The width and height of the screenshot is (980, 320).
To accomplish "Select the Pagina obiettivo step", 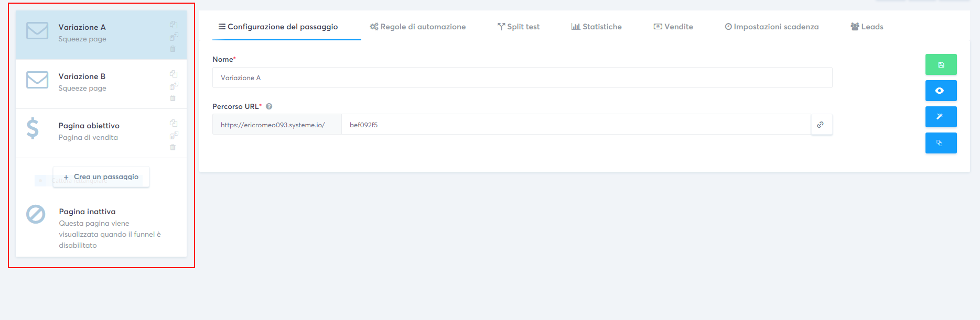I will click(x=101, y=133).
